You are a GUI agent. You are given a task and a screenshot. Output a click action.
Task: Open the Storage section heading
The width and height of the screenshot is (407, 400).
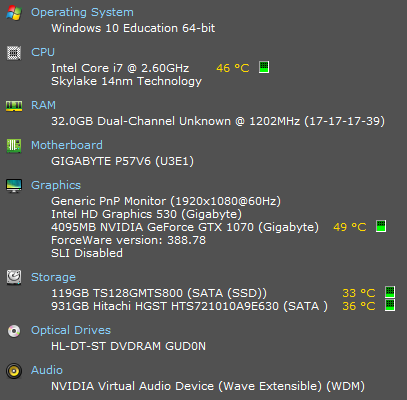point(53,278)
